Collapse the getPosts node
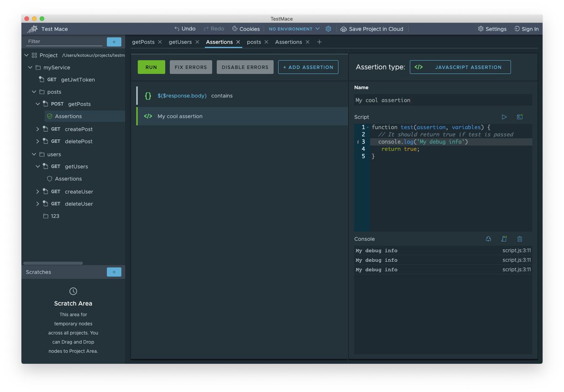The image size is (564, 392). (x=38, y=104)
